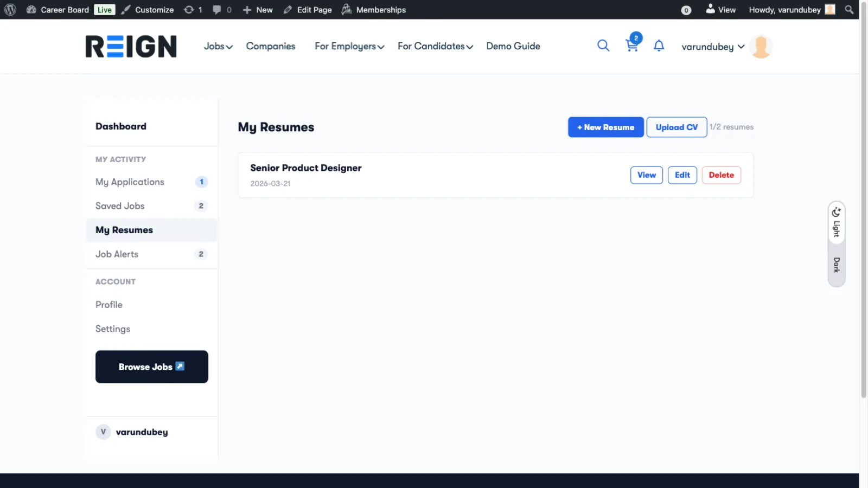Open Memberships in admin bar
Viewport: 868px width, 488px height.
pos(374,10)
